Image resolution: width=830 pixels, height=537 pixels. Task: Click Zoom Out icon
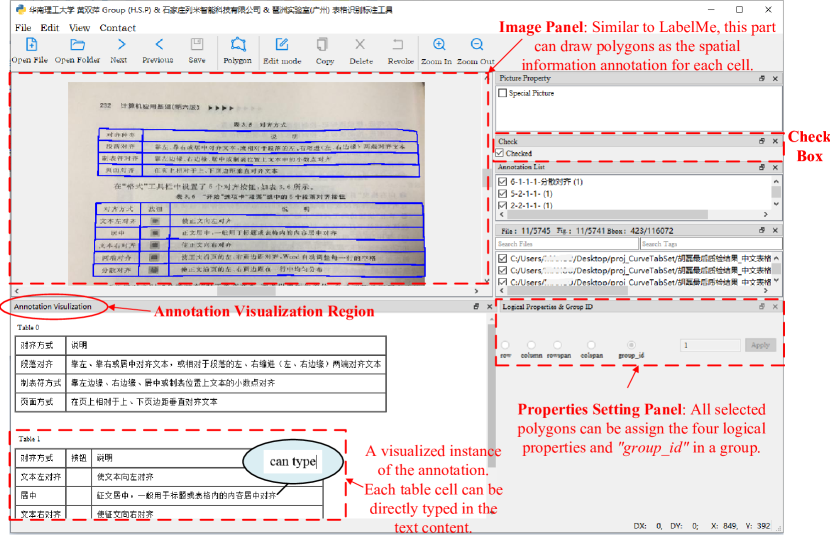click(x=476, y=44)
